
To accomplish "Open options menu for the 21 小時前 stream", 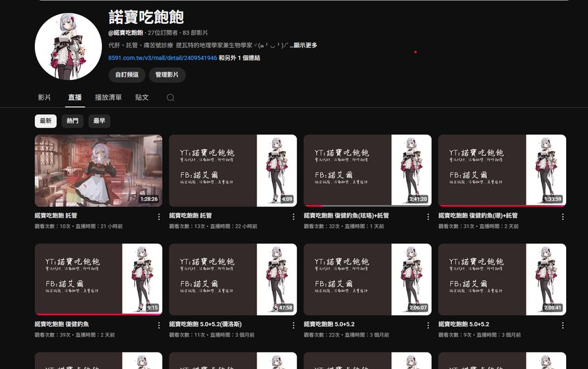I will click(159, 217).
